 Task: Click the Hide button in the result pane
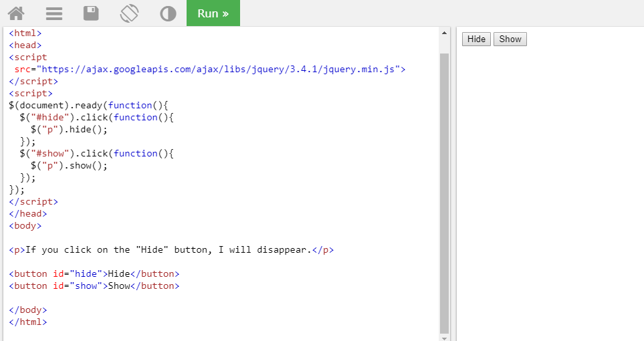[x=476, y=39]
